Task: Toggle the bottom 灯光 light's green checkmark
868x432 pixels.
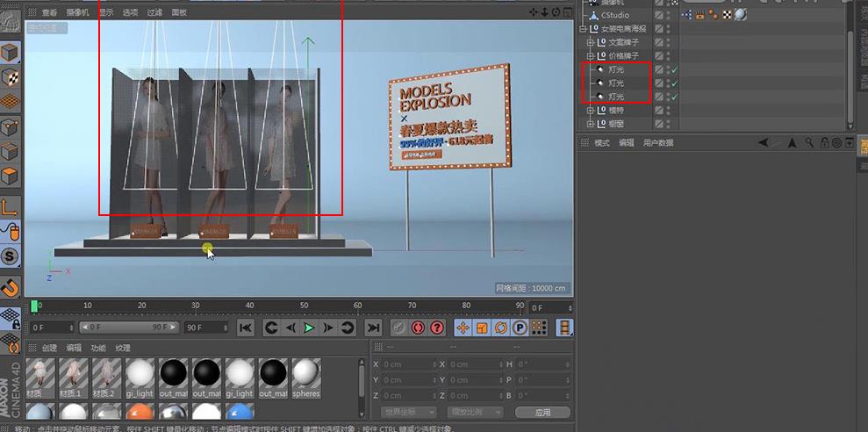Action: [675, 97]
